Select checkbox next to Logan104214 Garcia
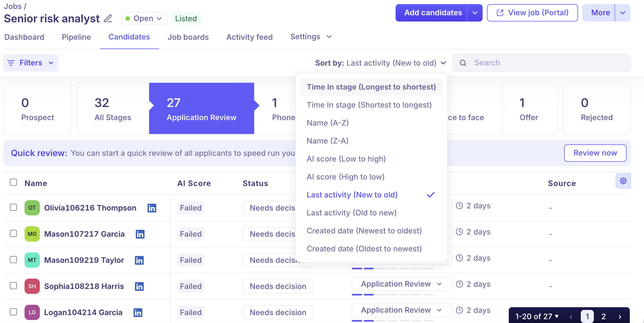The width and height of the screenshot is (644, 323). (13, 312)
